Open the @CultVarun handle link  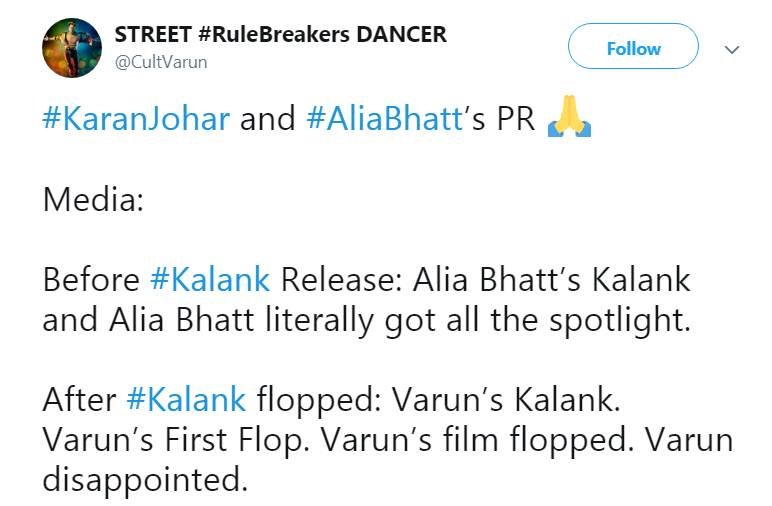click(161, 63)
